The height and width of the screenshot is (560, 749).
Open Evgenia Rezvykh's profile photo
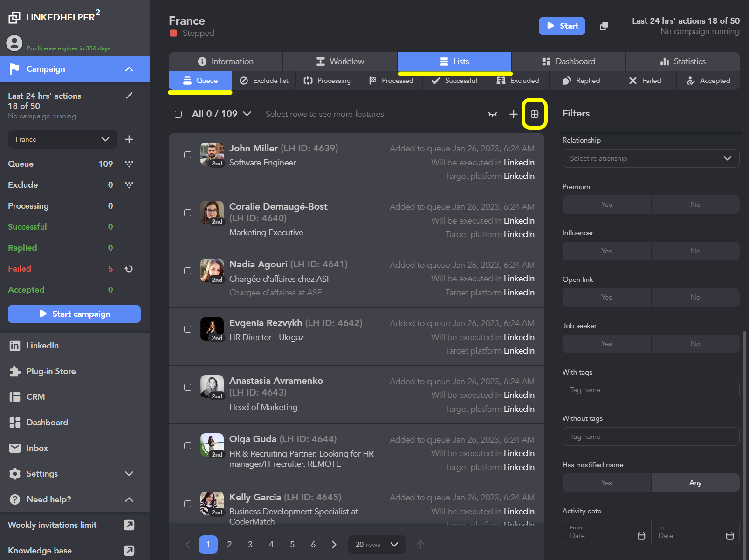(212, 329)
